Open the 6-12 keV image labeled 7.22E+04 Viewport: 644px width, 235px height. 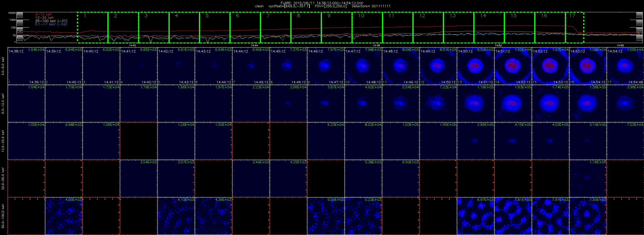438,103
